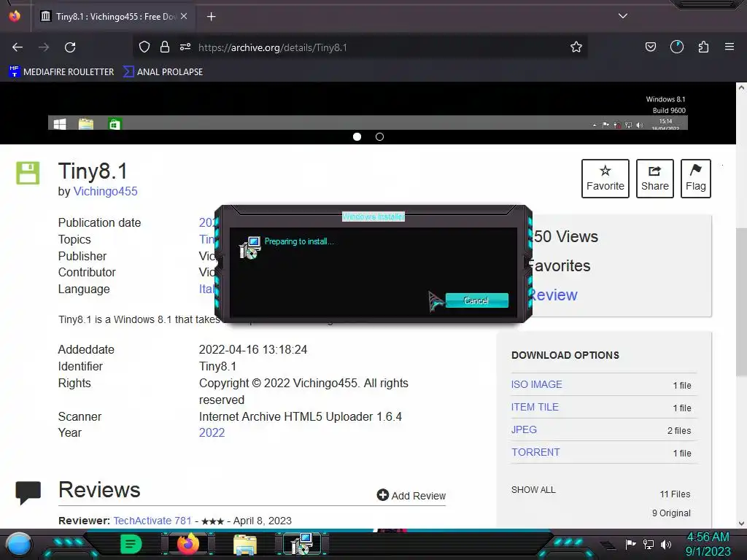
Task: Open a new tab with plus button
Action: 211,17
